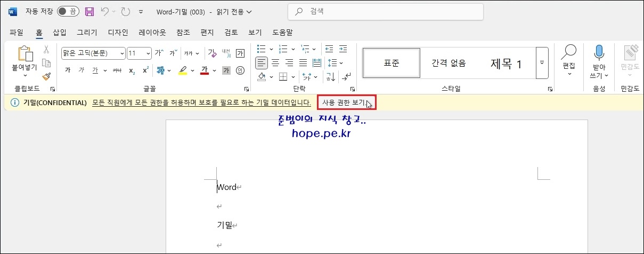Switch to the Review tab

coord(231,32)
